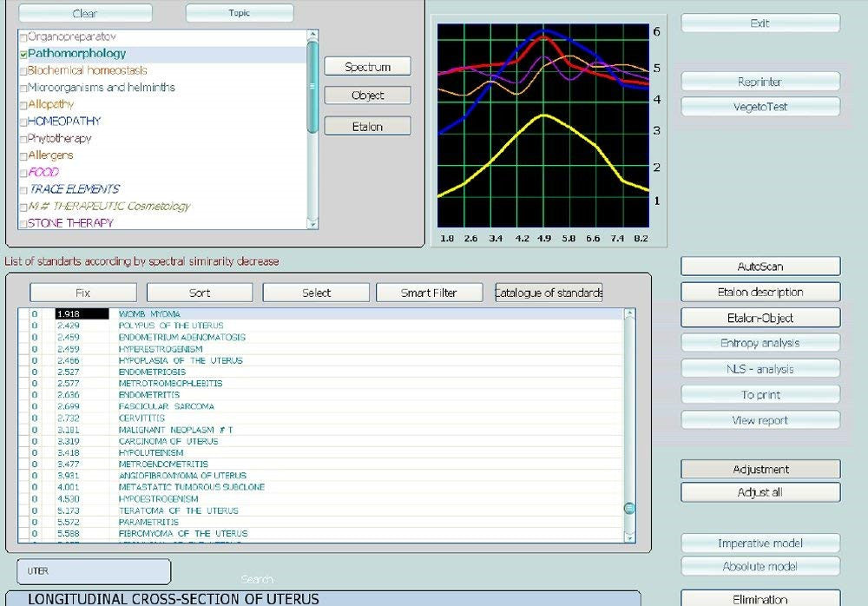This screenshot has height=606, width=868.
Task: Click the Etalon-Object comparison button
Action: pyautogui.click(x=759, y=317)
